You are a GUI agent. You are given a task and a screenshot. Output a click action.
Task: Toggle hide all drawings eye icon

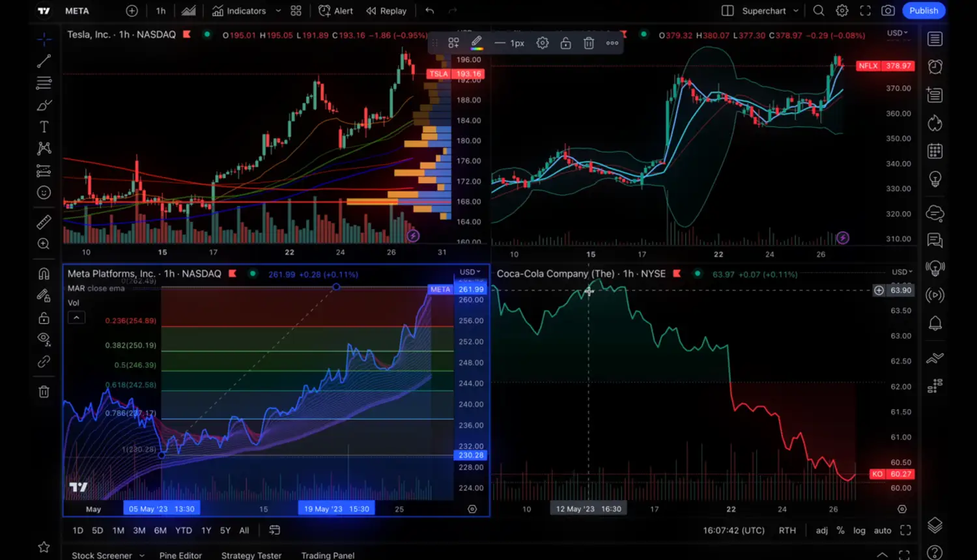tap(44, 339)
